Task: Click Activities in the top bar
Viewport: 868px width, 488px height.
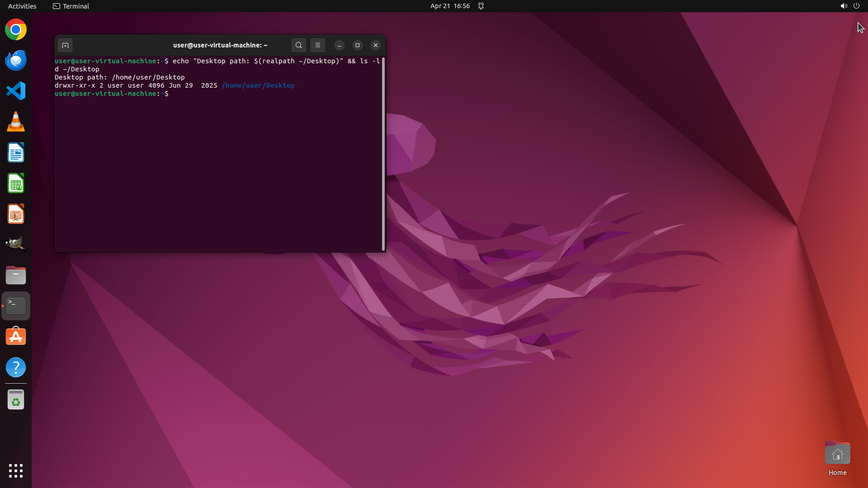Action: 22,6
